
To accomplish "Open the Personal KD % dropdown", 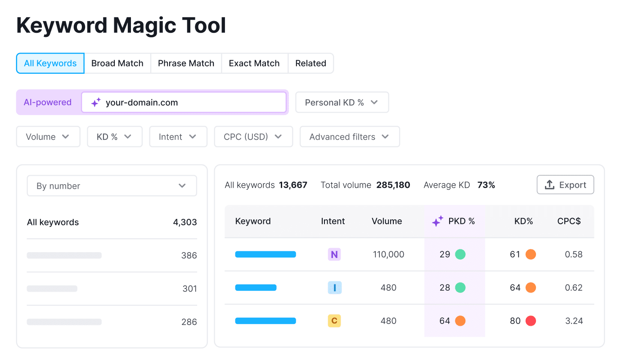I will point(342,102).
